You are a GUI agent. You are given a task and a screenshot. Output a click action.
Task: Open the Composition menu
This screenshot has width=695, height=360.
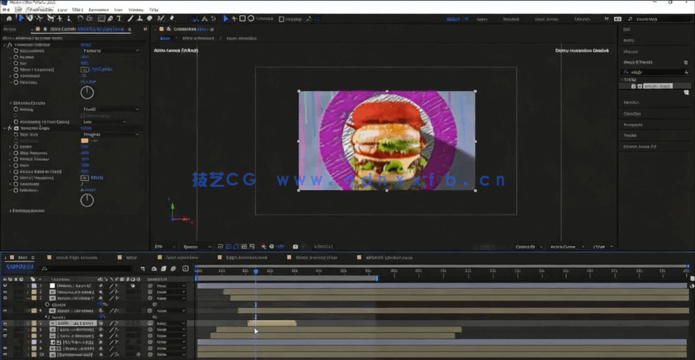coord(38,9)
